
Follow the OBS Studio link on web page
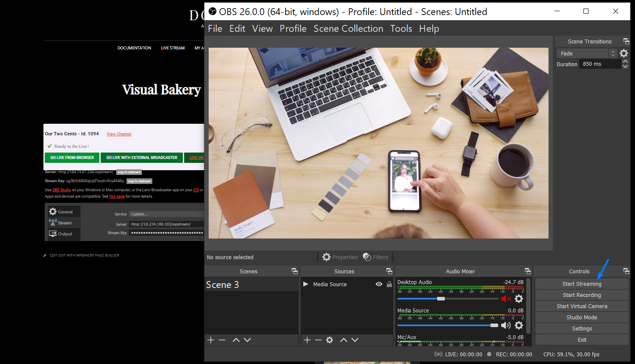(62, 190)
